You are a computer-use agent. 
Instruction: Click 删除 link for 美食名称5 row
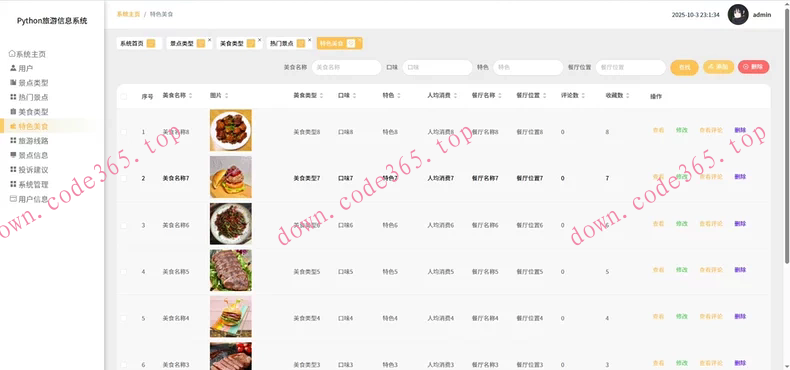click(x=740, y=270)
